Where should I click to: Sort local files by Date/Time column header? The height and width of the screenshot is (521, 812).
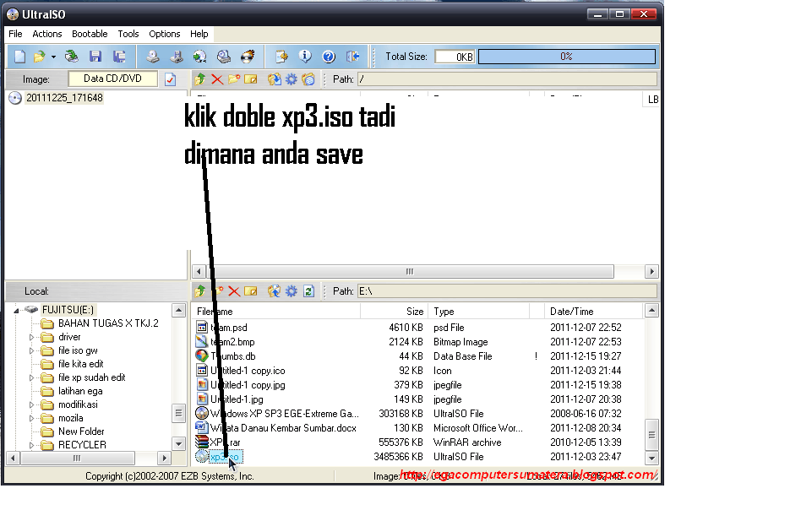point(593,312)
